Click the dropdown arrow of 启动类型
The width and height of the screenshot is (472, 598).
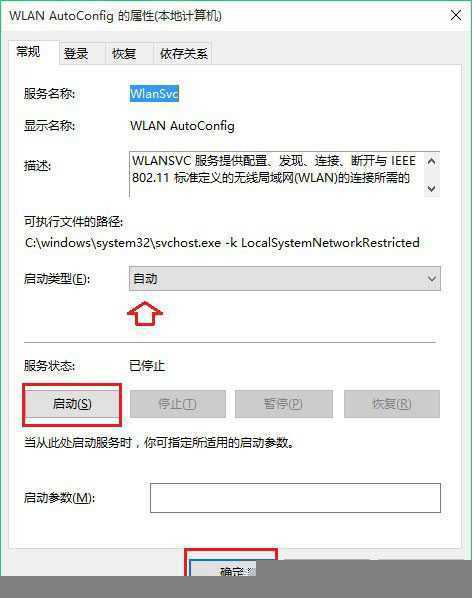pyautogui.click(x=432, y=278)
